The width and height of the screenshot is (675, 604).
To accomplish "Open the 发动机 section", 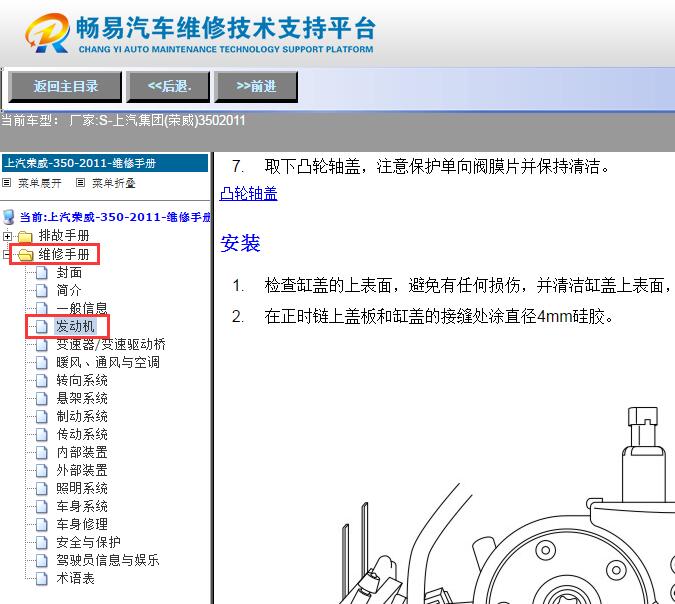I will 75,326.
